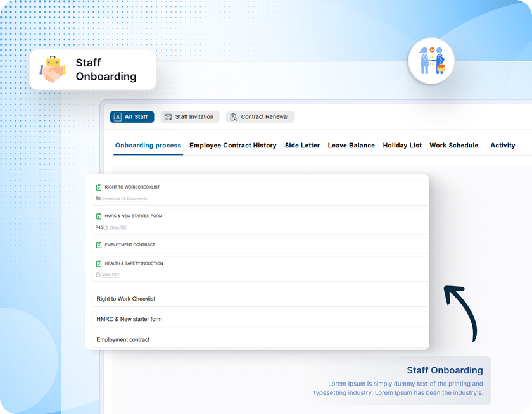Click the Staff Onboarding badge title
The width and height of the screenshot is (532, 414).
point(106,70)
